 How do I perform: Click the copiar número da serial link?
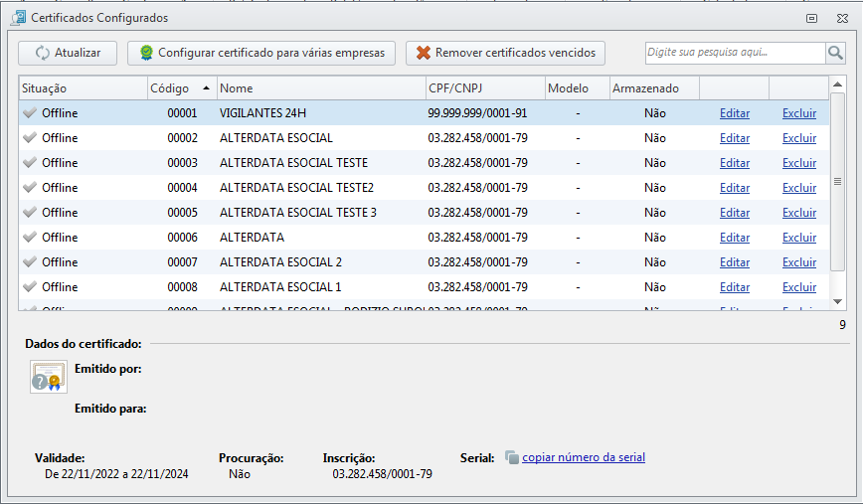[x=584, y=457]
